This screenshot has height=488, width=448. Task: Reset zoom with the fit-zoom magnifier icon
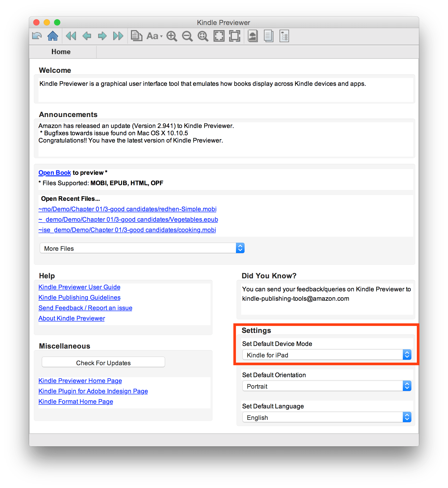pyautogui.click(x=203, y=36)
